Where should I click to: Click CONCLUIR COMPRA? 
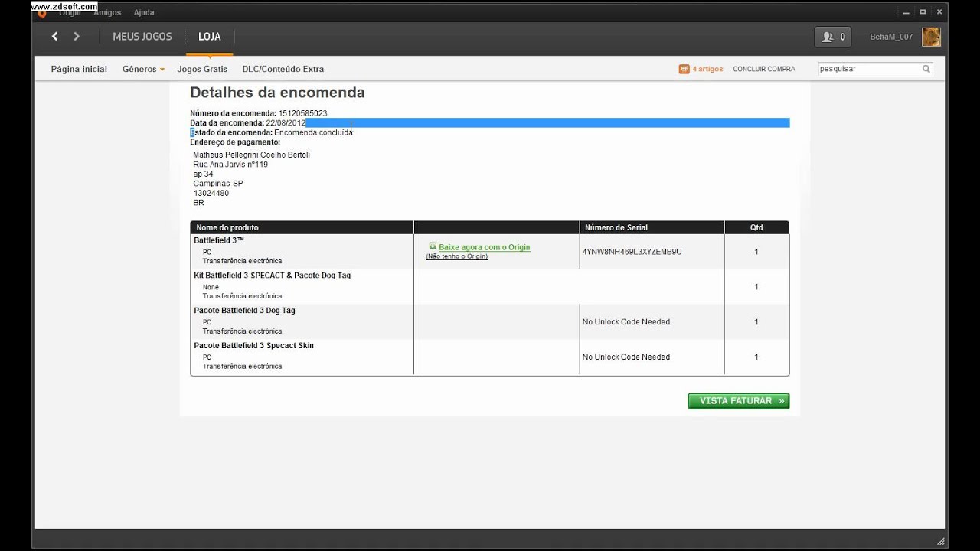pos(764,69)
